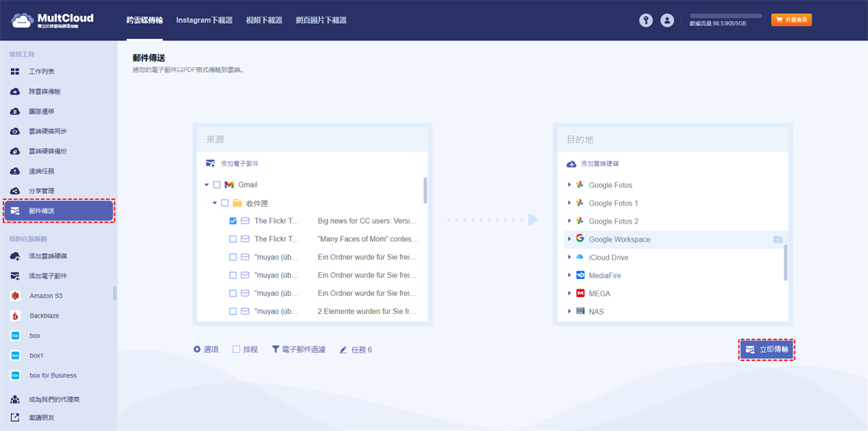This screenshot has width=868, height=431.
Task: Click 立即傳輸 transfer now button
Action: (767, 349)
